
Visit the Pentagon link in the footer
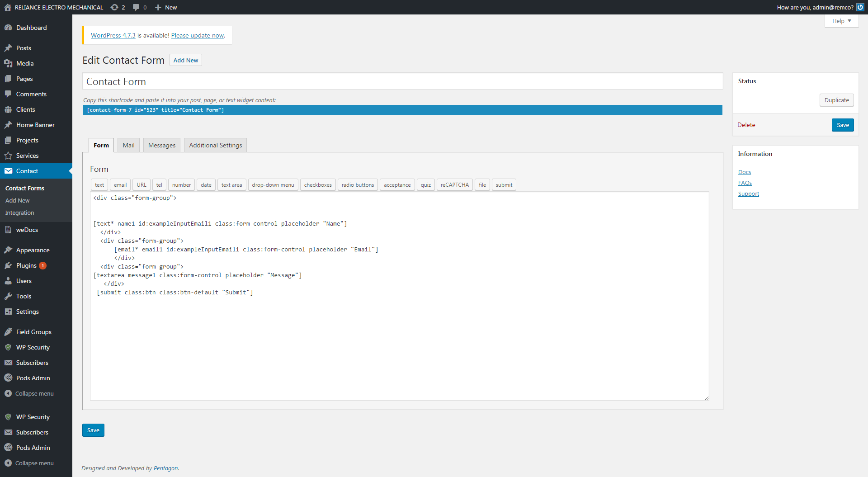click(166, 468)
